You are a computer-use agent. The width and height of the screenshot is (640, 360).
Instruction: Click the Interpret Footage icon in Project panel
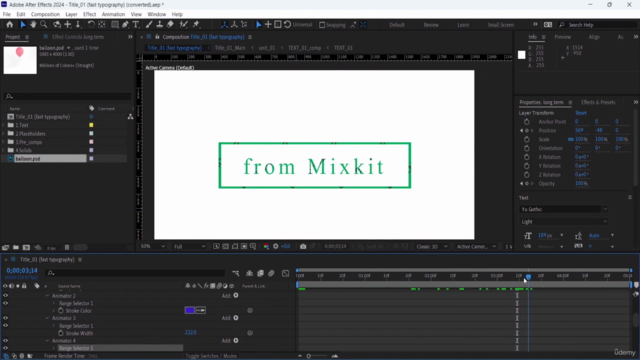click(5, 247)
